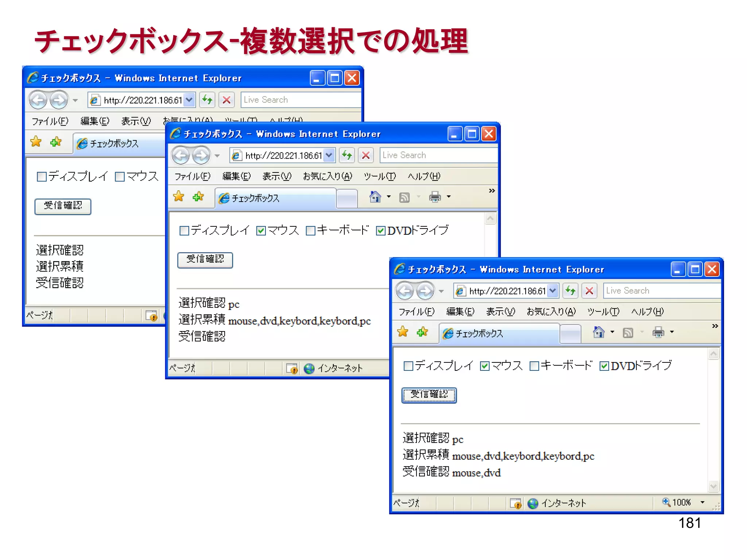The height and width of the screenshot is (560, 747).
Task: Click Add to Favorites icon in middle window
Action: pos(198,196)
